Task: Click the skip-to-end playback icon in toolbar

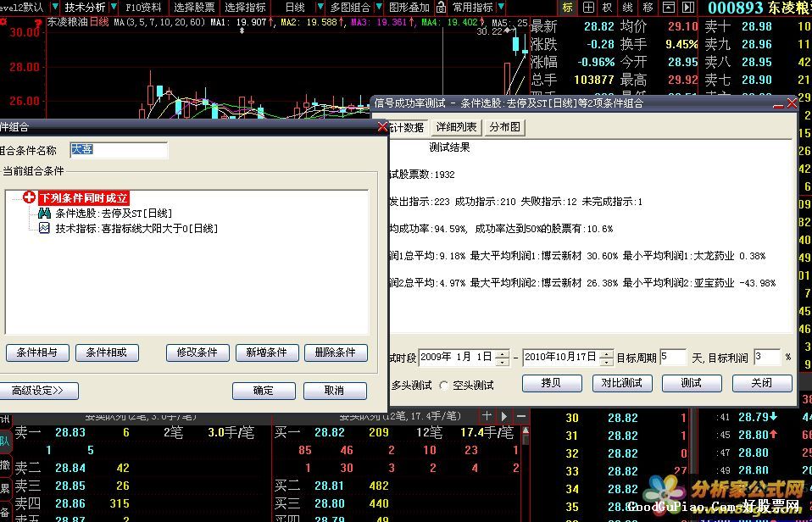Action: click(x=687, y=8)
